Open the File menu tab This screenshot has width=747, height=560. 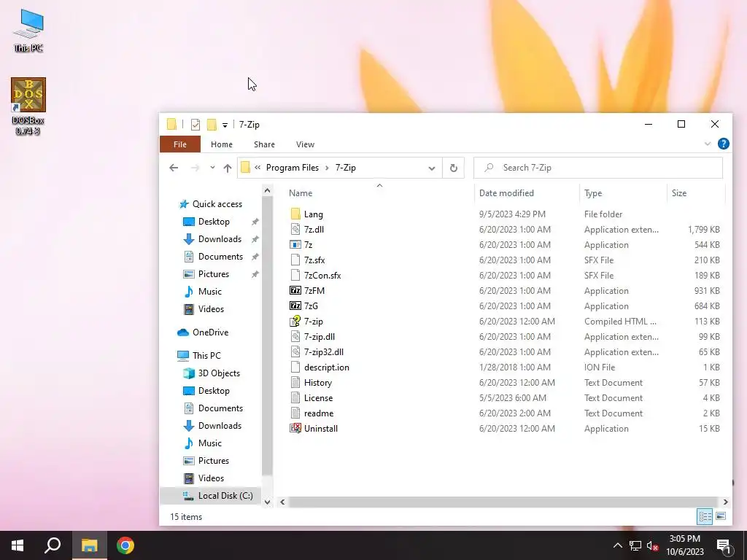(180, 144)
